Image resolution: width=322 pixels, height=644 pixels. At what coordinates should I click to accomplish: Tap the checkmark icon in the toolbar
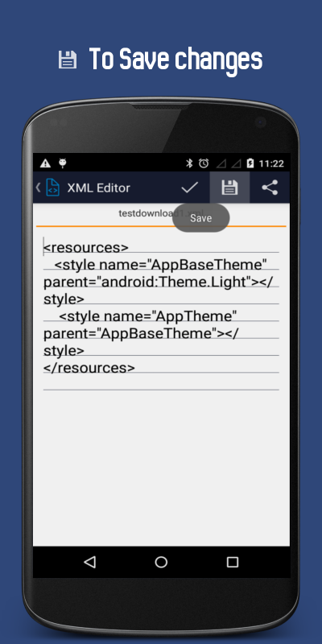click(190, 188)
